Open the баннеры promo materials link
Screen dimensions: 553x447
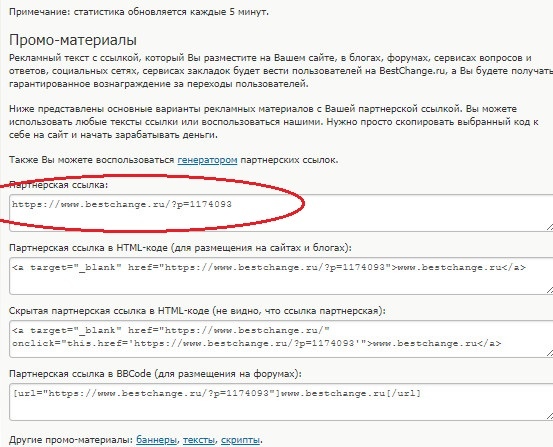pos(156,440)
